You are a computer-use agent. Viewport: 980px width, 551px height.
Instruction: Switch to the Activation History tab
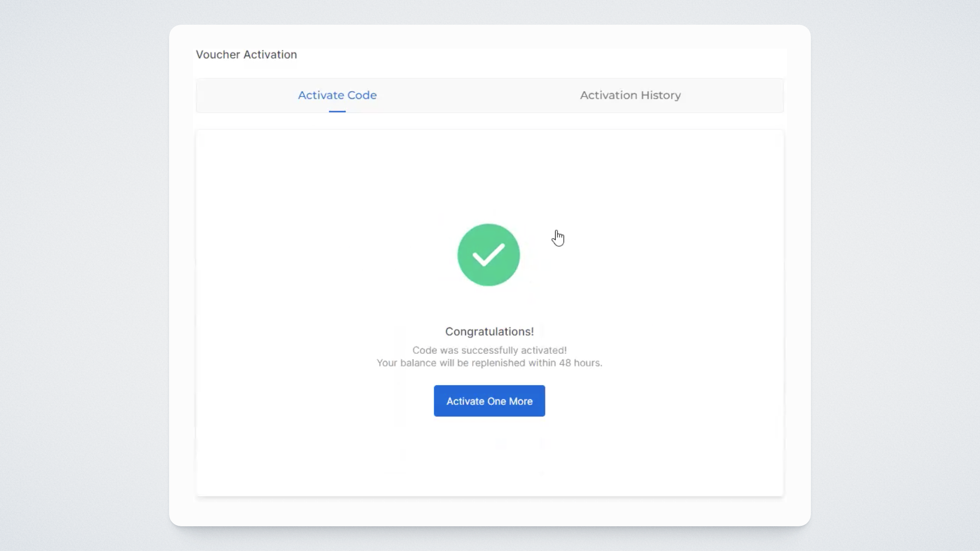click(x=630, y=95)
